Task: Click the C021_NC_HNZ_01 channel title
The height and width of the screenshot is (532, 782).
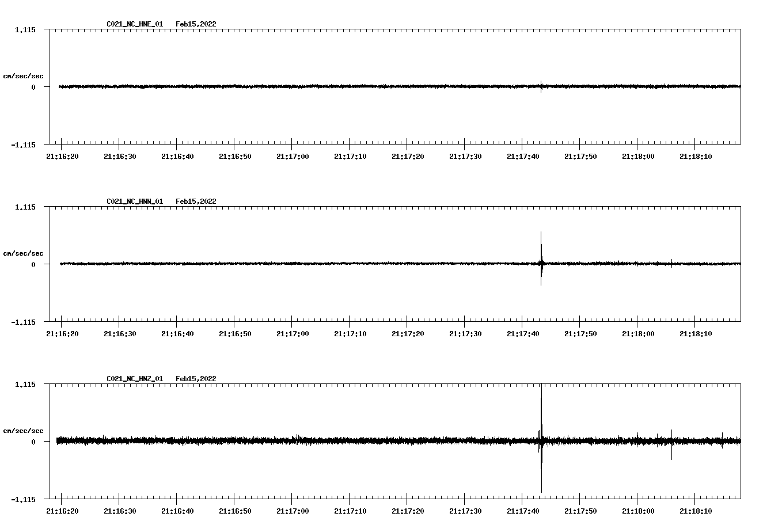Action: [135, 379]
